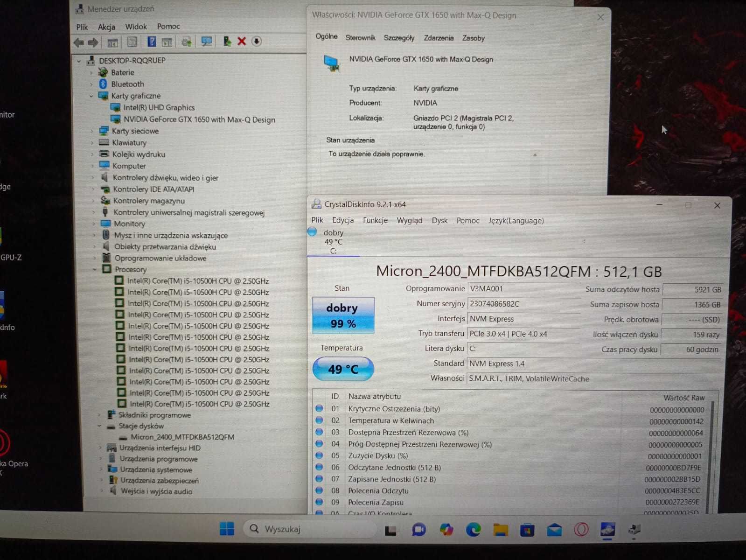The image size is (746, 560).
Task: Click the Bluetooth device category icon
Action: (x=103, y=84)
